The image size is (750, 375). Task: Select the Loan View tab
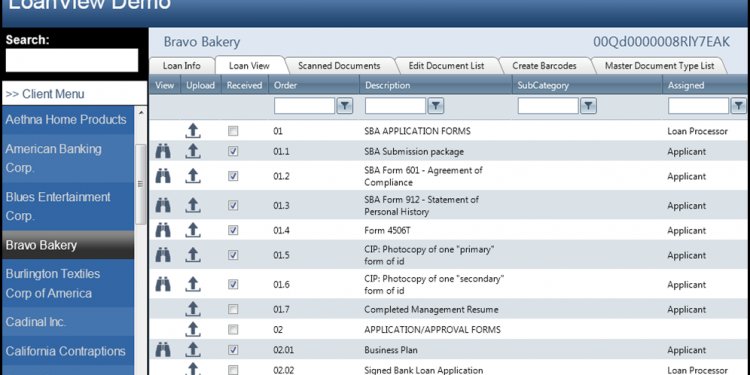[x=249, y=66]
